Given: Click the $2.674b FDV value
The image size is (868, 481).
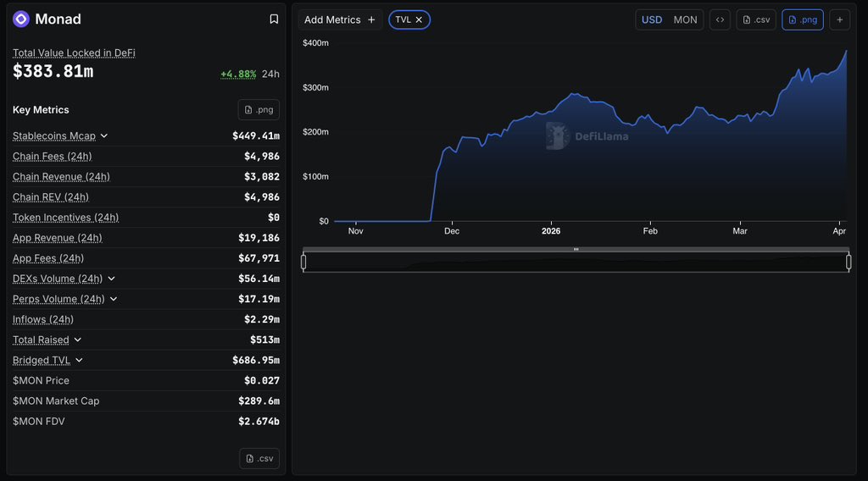Looking at the screenshot, I should (259, 422).
